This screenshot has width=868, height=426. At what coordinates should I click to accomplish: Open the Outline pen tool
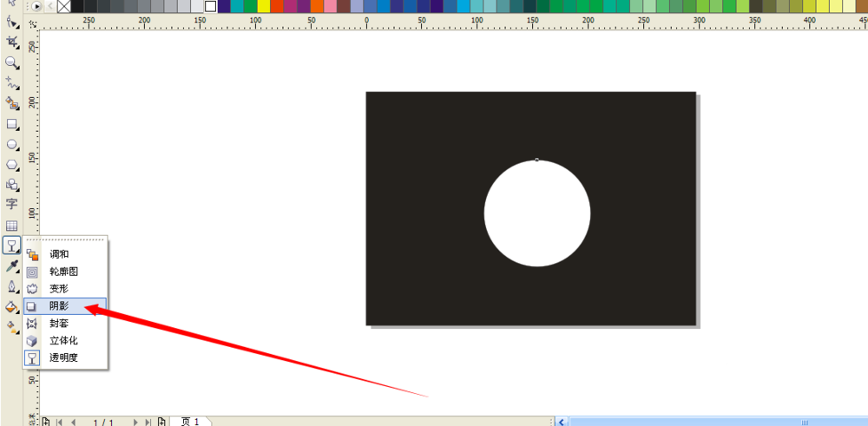11,286
